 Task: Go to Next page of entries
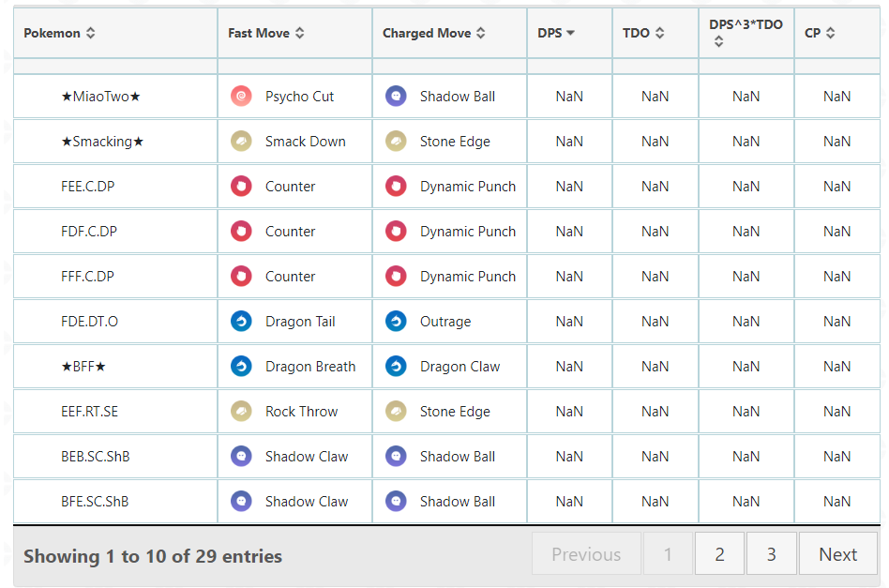(x=838, y=554)
